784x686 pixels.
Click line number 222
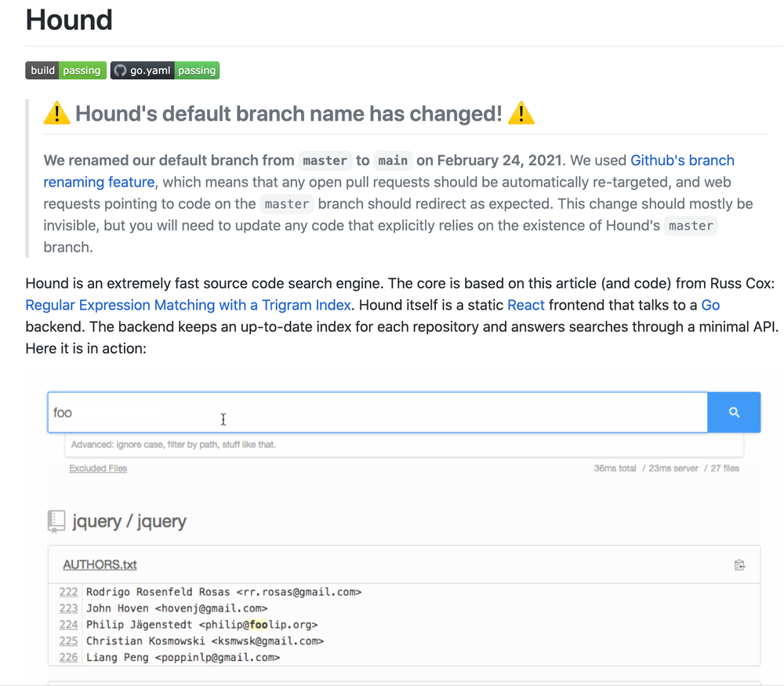[x=68, y=592]
